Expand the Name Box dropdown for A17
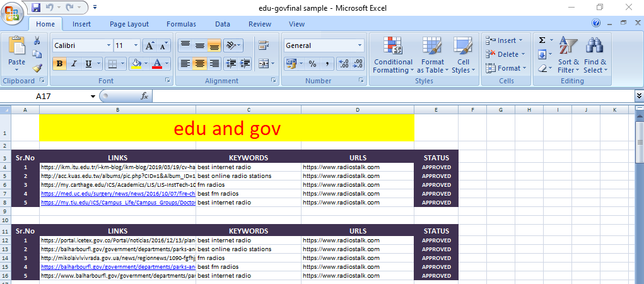This screenshot has height=284, width=644. pos(93,97)
